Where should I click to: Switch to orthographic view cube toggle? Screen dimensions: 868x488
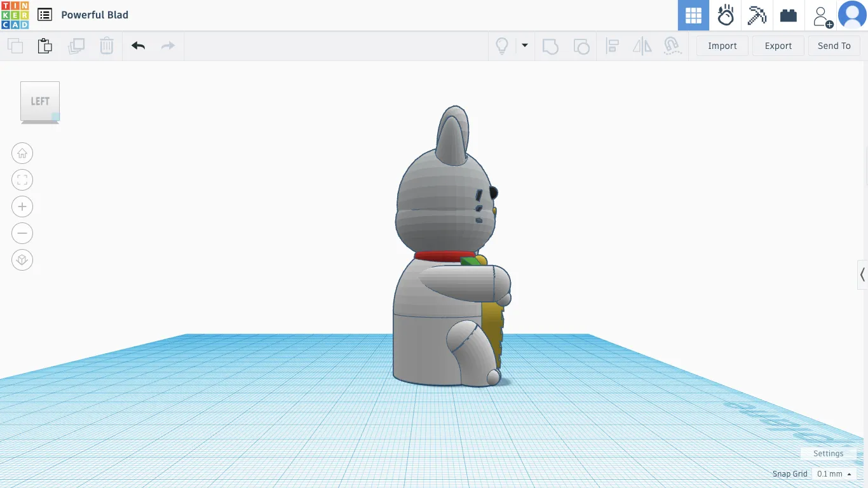coord(22,260)
